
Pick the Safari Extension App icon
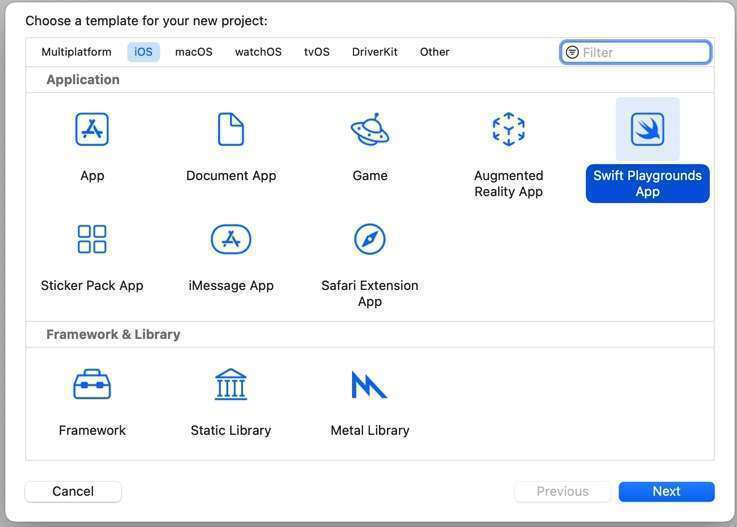pyautogui.click(x=370, y=240)
